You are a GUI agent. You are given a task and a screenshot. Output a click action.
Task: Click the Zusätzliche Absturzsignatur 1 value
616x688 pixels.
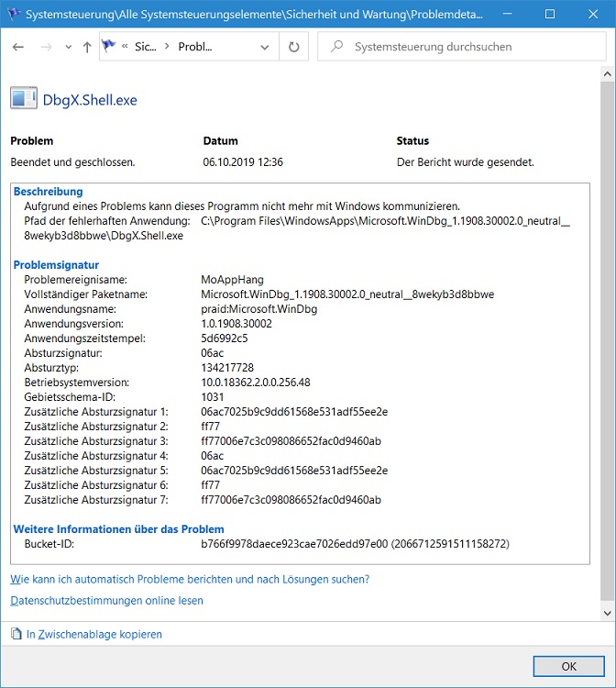[294, 412]
